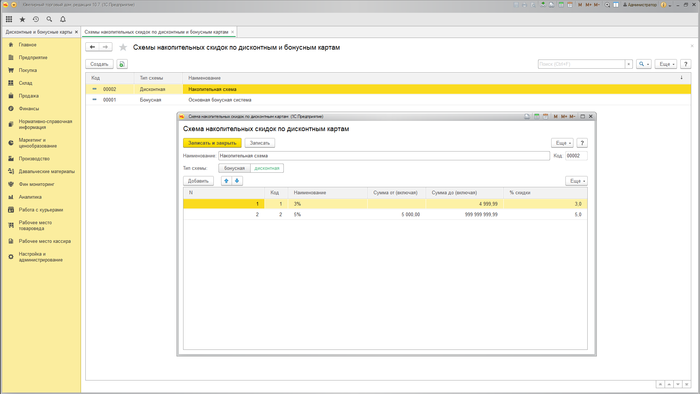Click the Добавить button
This screenshot has width=700, height=394.
[x=198, y=181]
